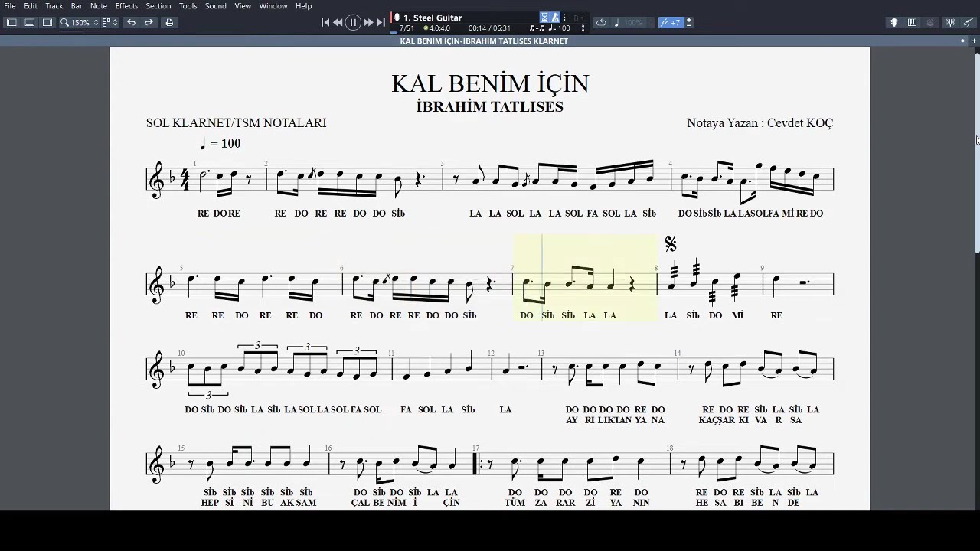Open the Edit menu

[31, 5]
